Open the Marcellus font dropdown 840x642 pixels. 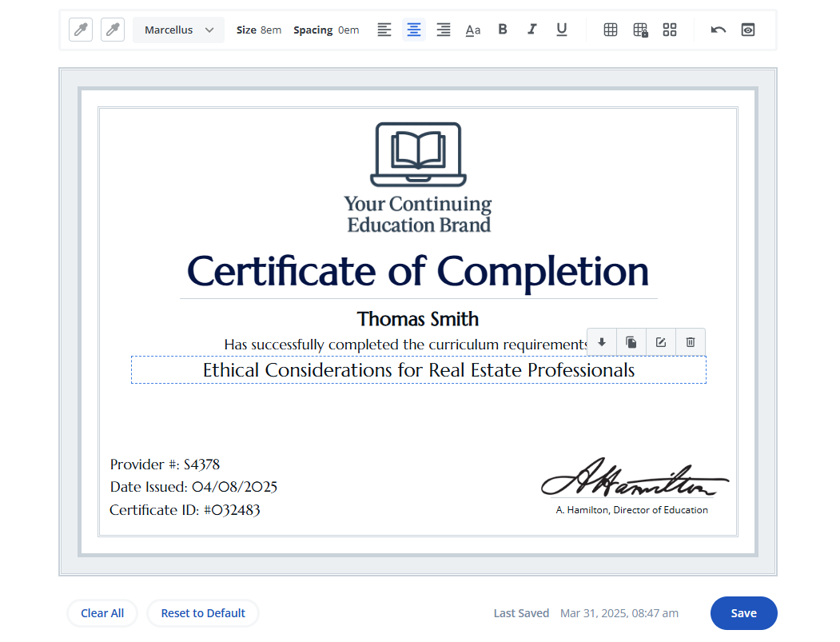pos(179,30)
